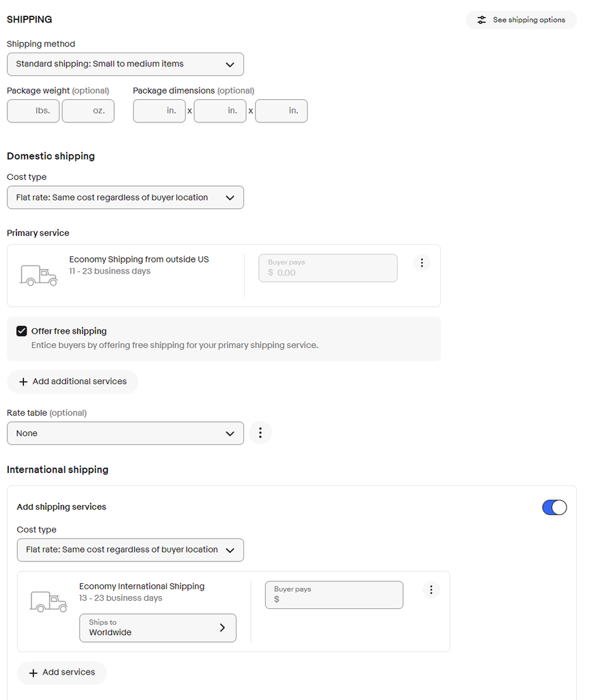Click the See shipping options sliders icon
Image resolution: width=609 pixels, height=700 pixels.
[x=482, y=20]
